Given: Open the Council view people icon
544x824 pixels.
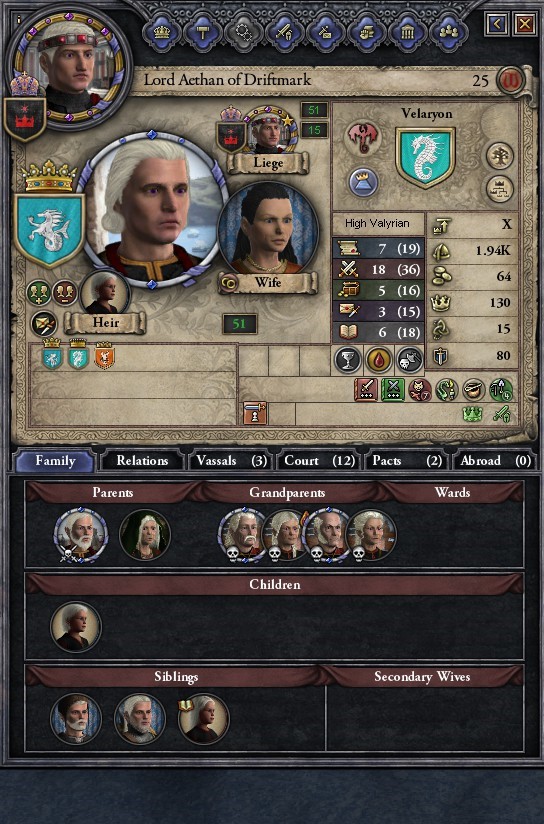Looking at the screenshot, I should 448,32.
